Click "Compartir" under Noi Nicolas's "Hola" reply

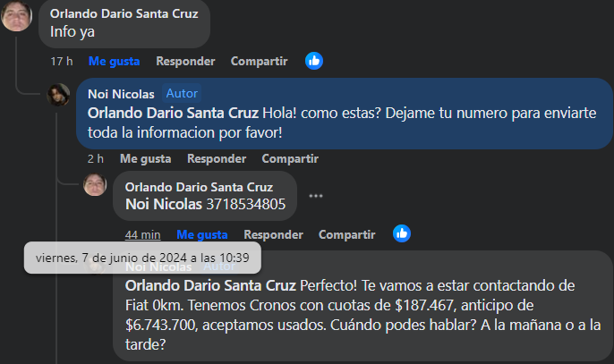pyautogui.click(x=290, y=158)
